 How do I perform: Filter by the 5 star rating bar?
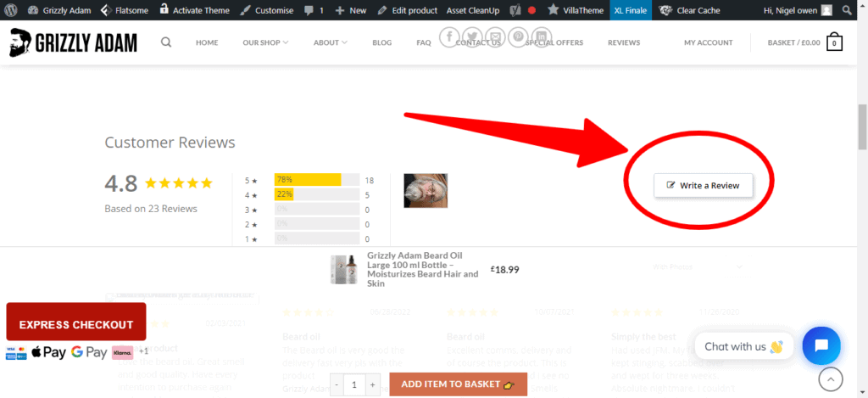[x=316, y=180]
